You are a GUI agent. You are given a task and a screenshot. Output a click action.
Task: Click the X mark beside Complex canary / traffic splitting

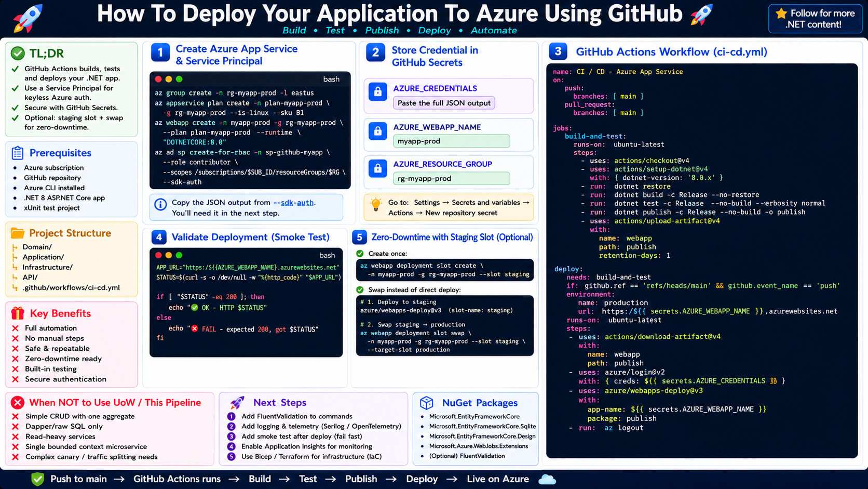[x=16, y=457]
